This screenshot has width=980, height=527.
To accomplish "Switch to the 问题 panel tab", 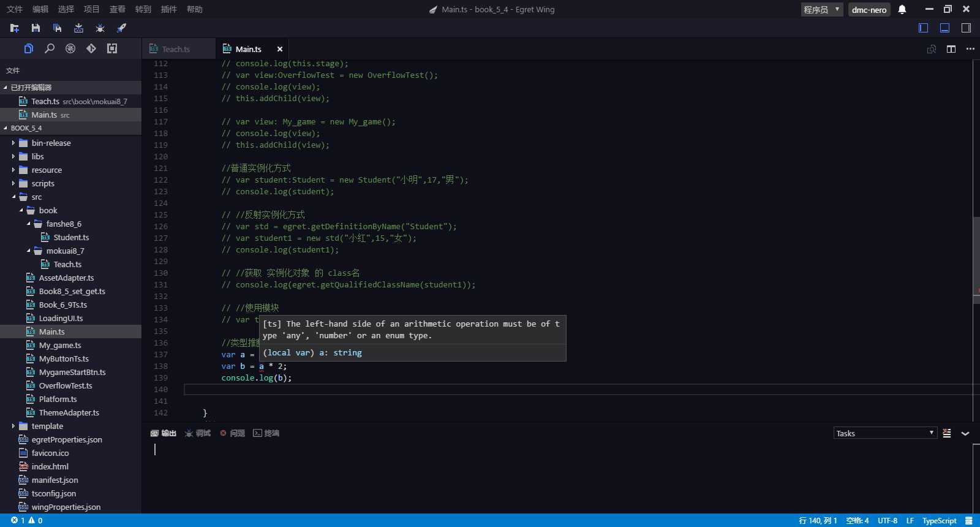I will coord(232,433).
